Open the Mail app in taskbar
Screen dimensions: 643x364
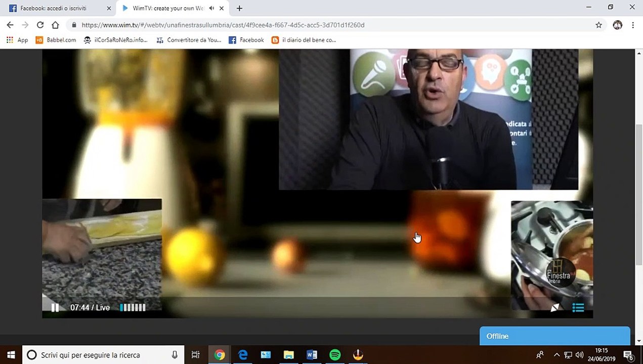(266, 355)
